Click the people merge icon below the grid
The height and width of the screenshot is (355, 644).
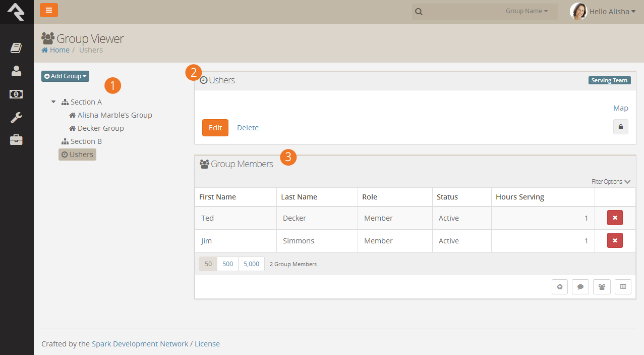click(602, 287)
